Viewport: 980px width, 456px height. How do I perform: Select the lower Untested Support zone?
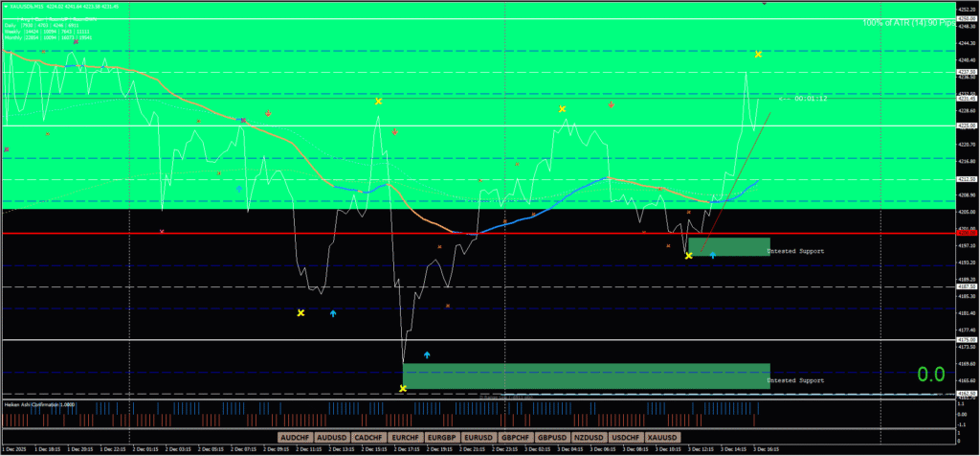[586, 376]
